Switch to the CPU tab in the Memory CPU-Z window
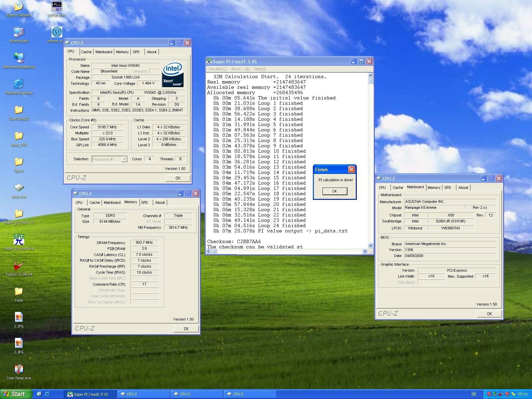Image resolution: width=532 pixels, height=399 pixels. (x=79, y=202)
